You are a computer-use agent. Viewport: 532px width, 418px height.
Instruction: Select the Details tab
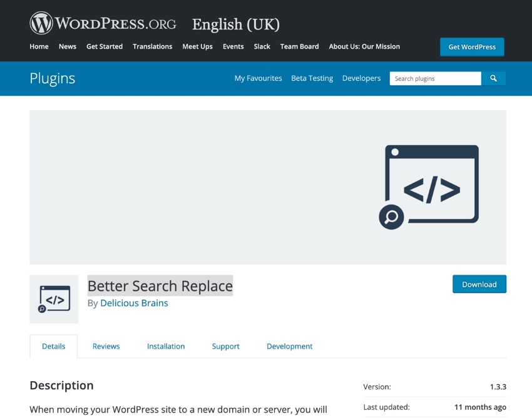[54, 347]
